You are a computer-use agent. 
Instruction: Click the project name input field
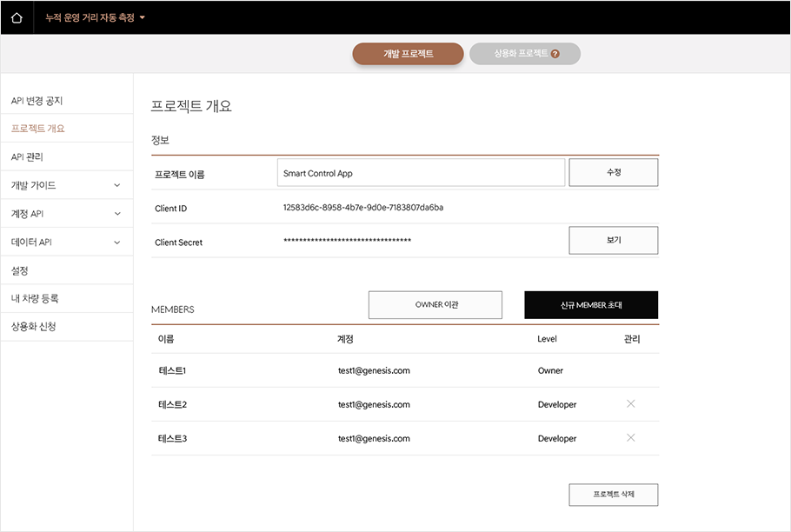pos(421,173)
